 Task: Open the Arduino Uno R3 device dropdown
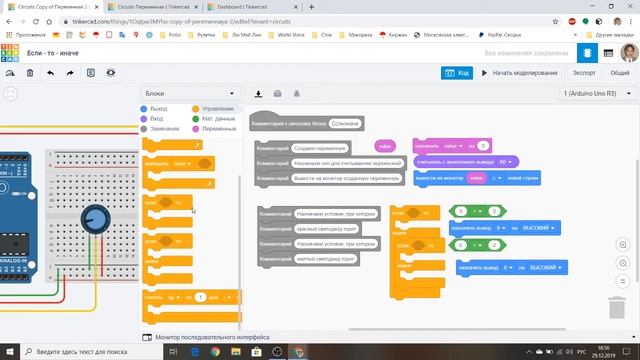point(597,93)
